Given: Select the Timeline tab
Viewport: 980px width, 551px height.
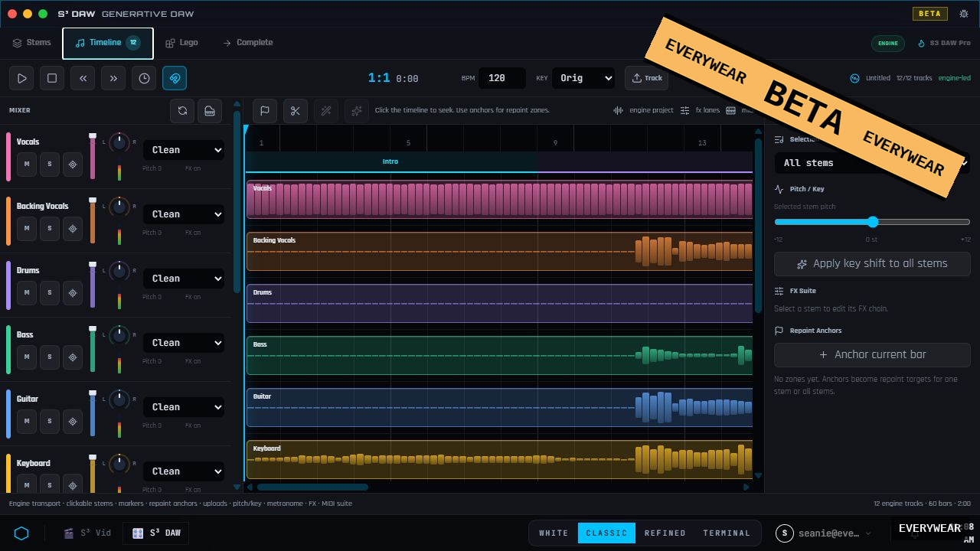Looking at the screenshot, I should pos(108,44).
